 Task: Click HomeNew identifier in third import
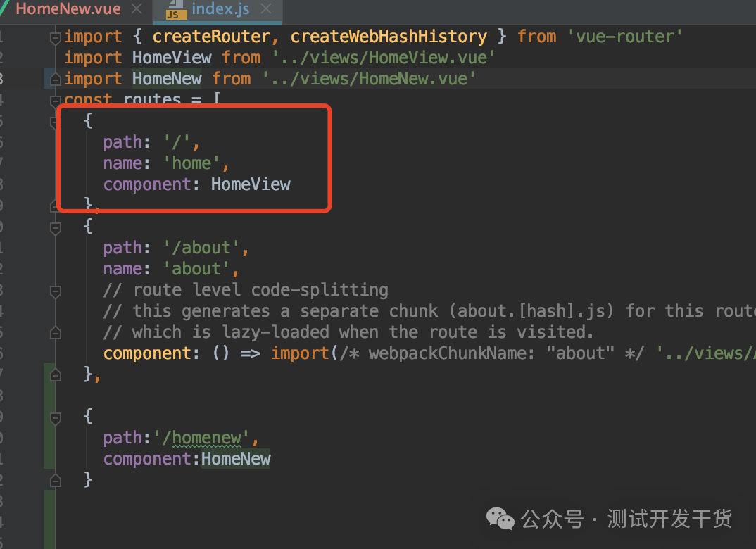(x=167, y=79)
